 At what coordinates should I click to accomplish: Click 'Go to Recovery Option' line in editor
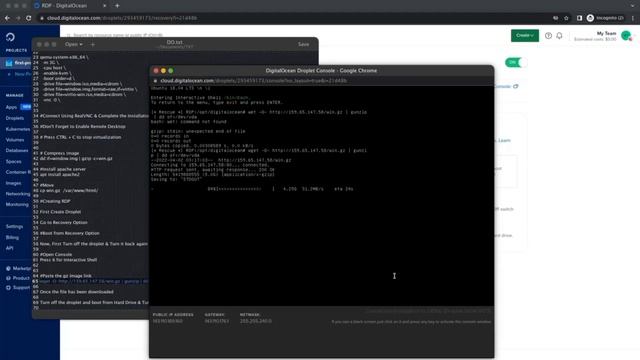63,223
